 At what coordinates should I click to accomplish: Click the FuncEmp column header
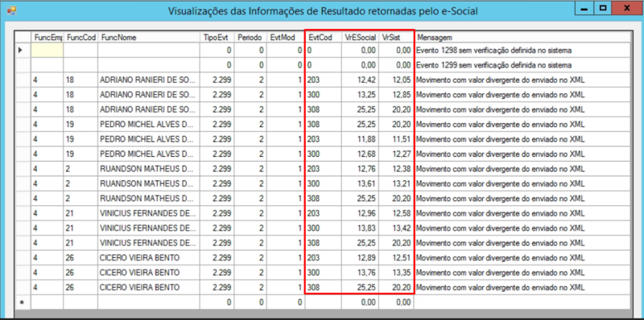(47, 37)
